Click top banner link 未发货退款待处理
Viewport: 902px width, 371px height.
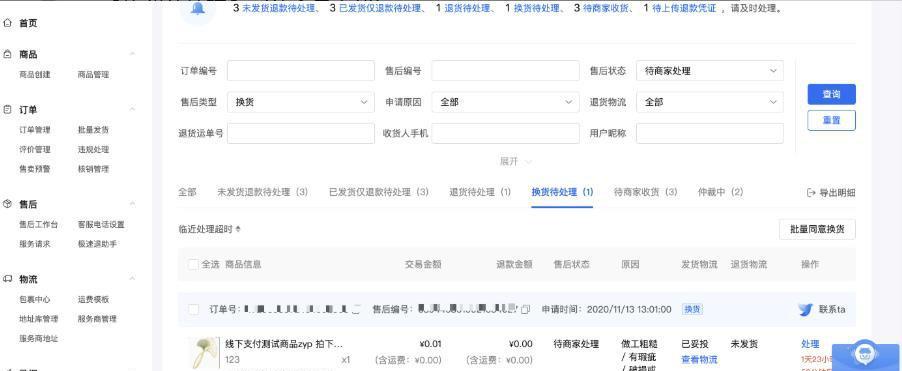point(278,9)
